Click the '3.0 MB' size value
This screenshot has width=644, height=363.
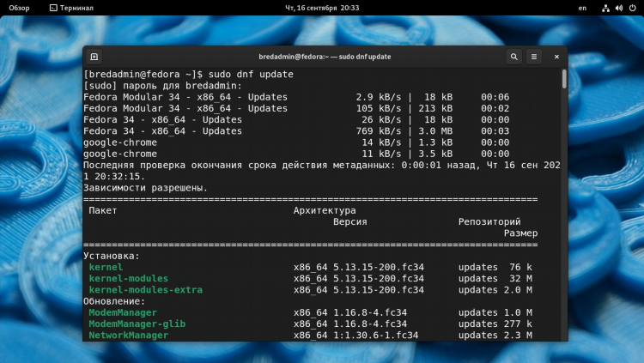(435, 131)
